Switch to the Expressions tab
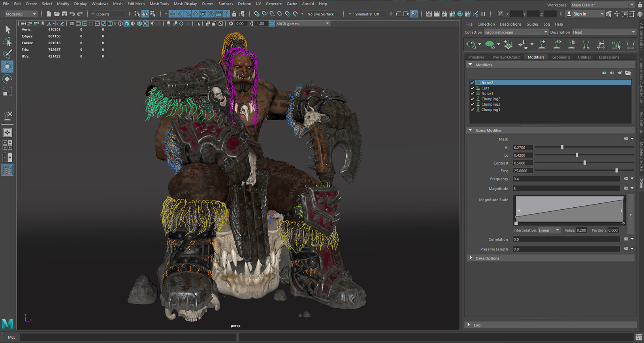Screen dimensions: 644x343 tap(609, 57)
